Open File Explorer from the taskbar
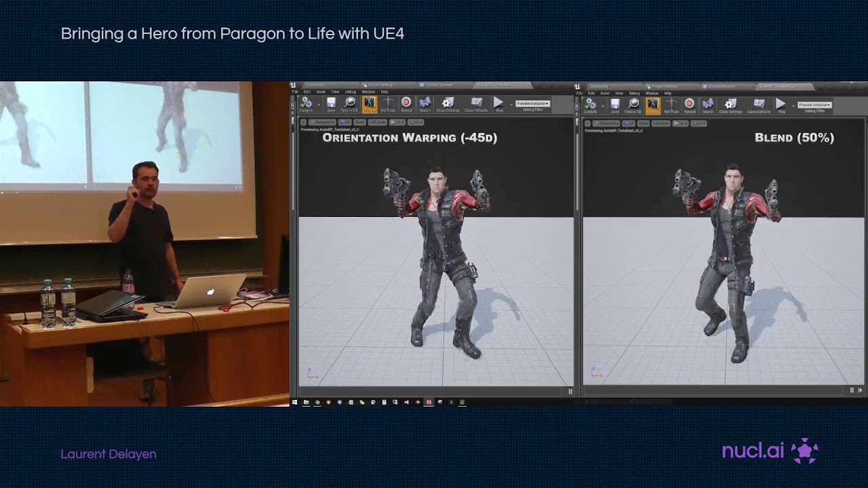Screen dimensions: 868x488 pos(307,402)
